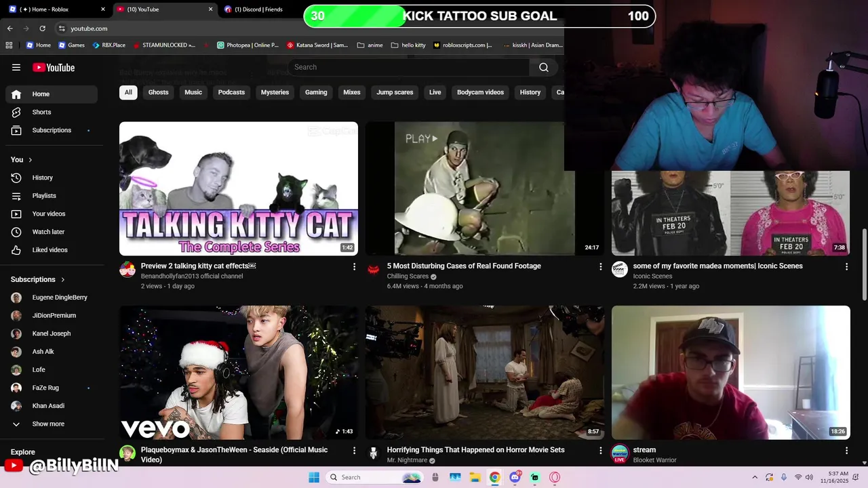
Task: Open more options for madea moments video
Action: pyautogui.click(x=846, y=267)
